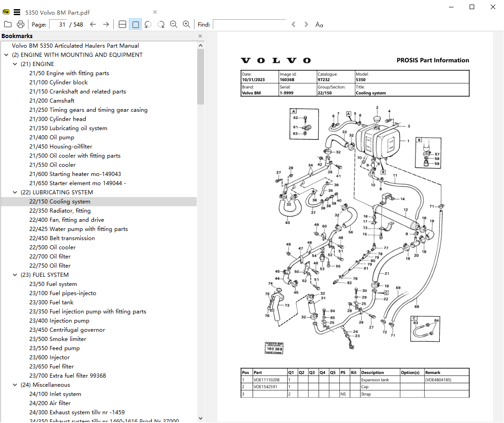Open bookmark 21/500 Oil cooler with fitting parts

point(75,156)
